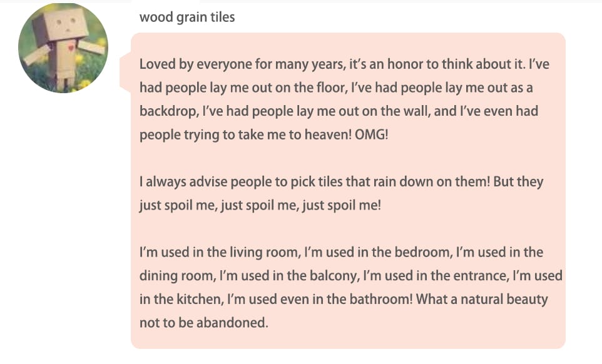Click the red heart on avatar robot
This screenshot has height=364, width=602.
(71, 48)
